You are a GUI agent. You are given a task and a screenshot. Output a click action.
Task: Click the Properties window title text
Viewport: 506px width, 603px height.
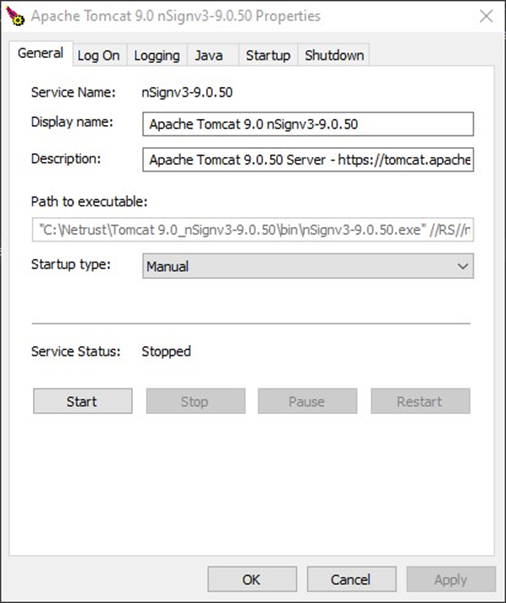pos(176,16)
